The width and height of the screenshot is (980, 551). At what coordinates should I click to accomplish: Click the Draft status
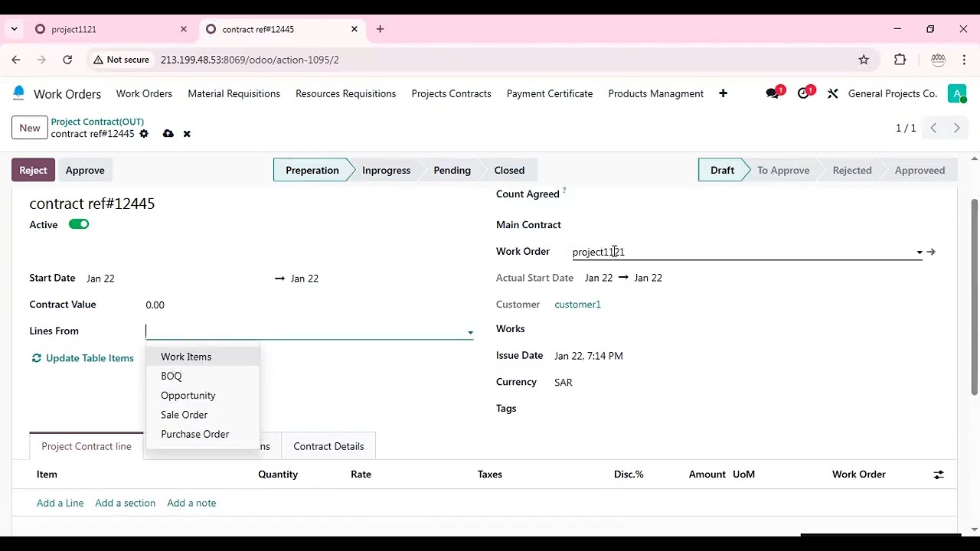pos(722,170)
